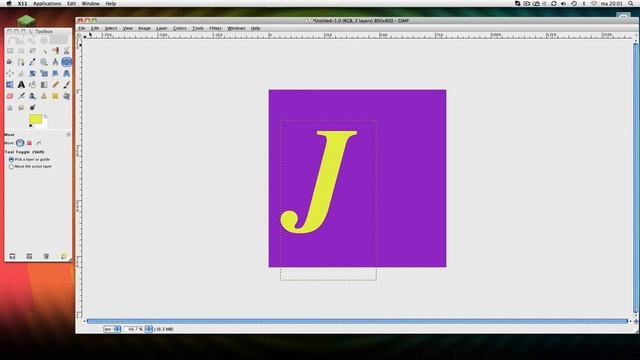Select the Paths tool
Image resolution: width=640 pixels, height=360 pixels.
click(21, 62)
